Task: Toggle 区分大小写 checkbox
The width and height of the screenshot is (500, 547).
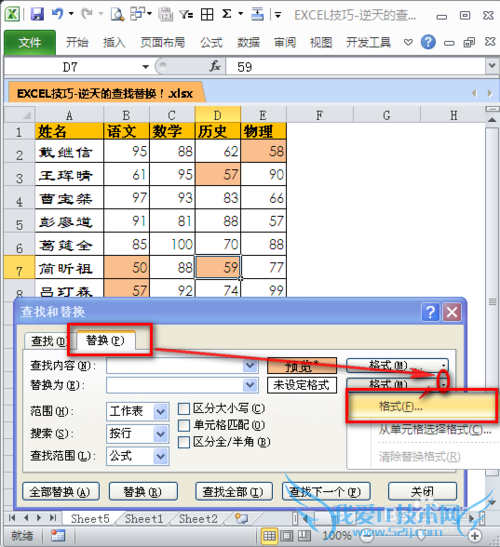Action: click(x=184, y=409)
